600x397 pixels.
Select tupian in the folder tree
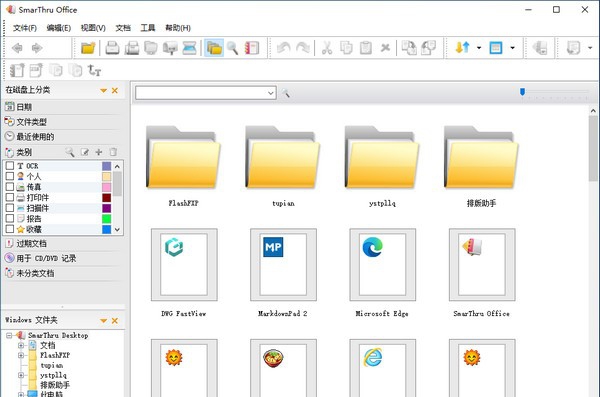click(52, 365)
